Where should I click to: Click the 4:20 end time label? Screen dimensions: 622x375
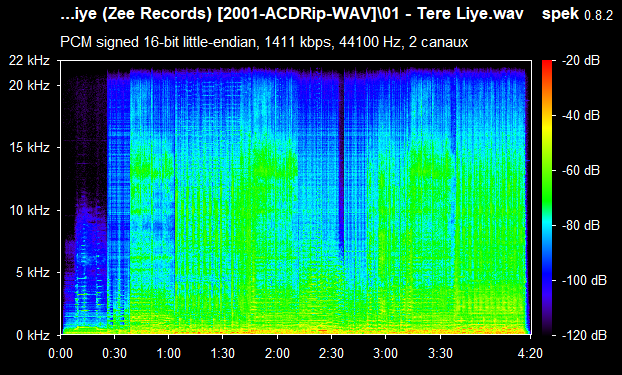pos(530,353)
